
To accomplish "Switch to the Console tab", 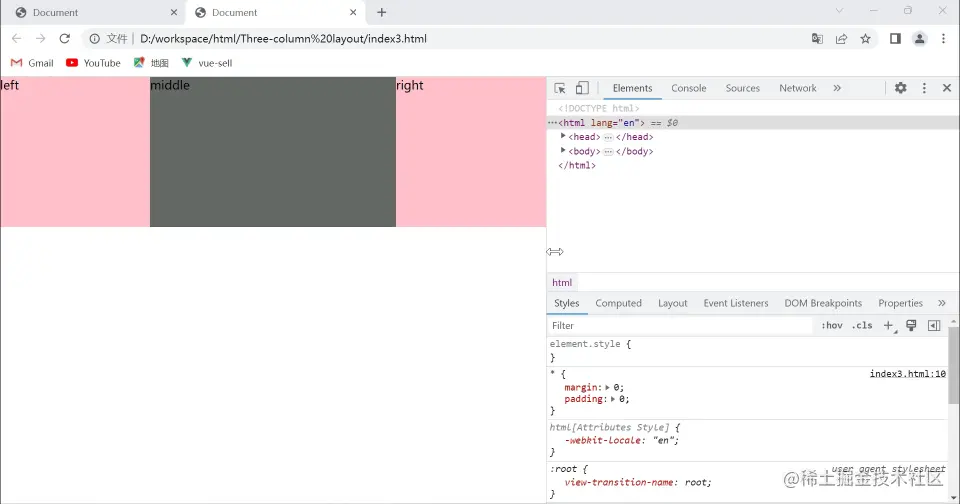I will point(689,88).
